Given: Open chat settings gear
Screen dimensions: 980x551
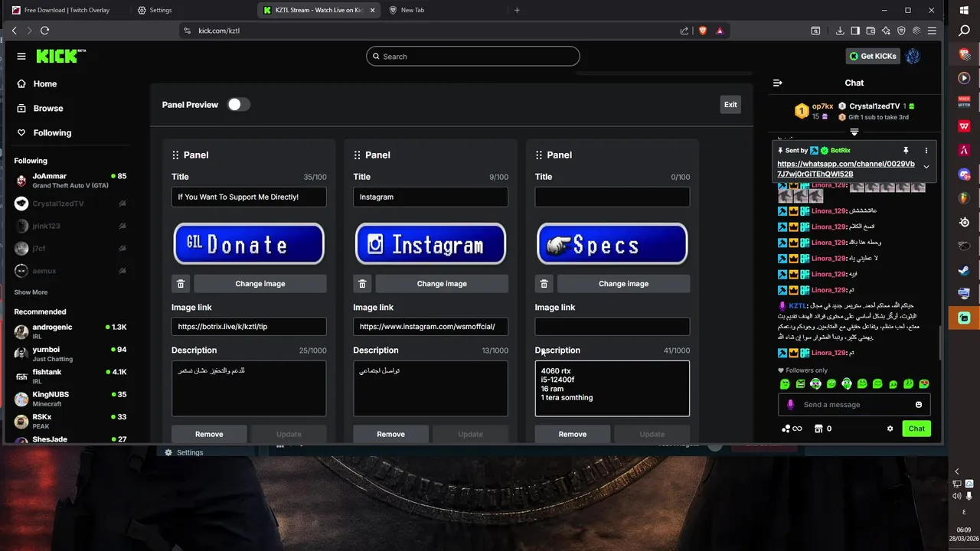Looking at the screenshot, I should click(x=890, y=429).
